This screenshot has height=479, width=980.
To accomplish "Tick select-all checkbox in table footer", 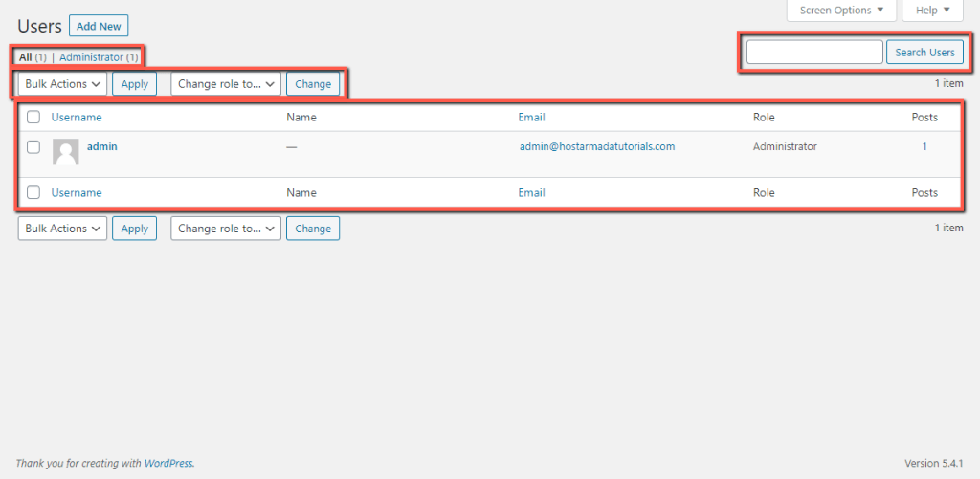I will pyautogui.click(x=33, y=192).
